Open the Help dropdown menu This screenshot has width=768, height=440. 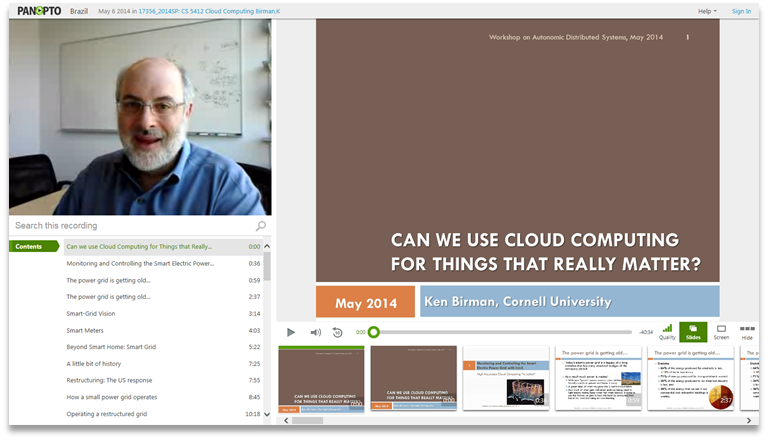pos(707,11)
